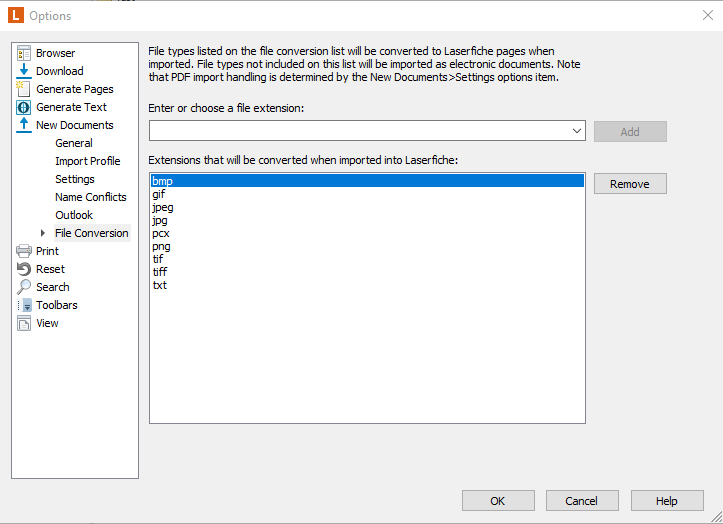Select the Outlook options item

point(74,215)
